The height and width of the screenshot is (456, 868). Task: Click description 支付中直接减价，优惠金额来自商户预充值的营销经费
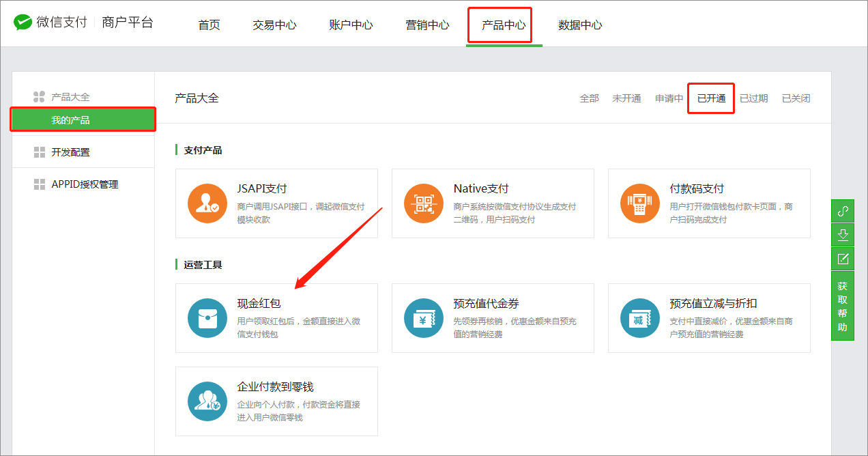tap(731, 328)
